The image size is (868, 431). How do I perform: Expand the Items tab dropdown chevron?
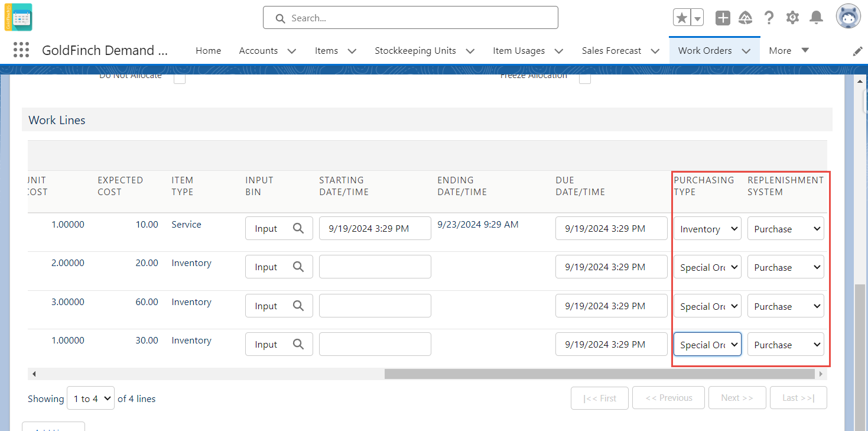pos(352,51)
